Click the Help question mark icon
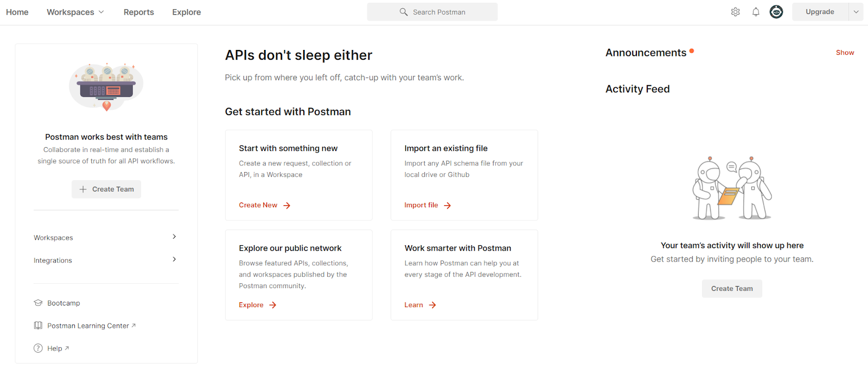The height and width of the screenshot is (369, 868). (38, 348)
